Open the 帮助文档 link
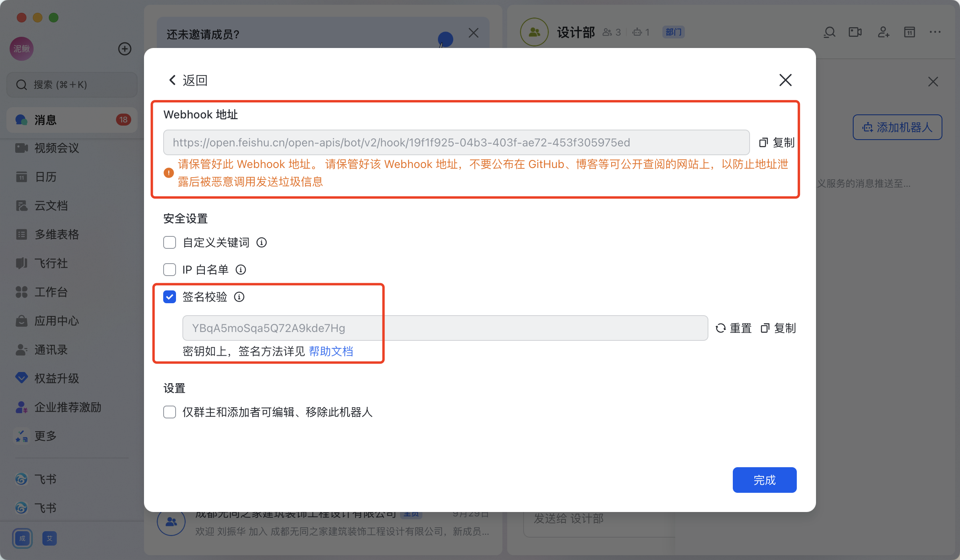 tap(331, 351)
